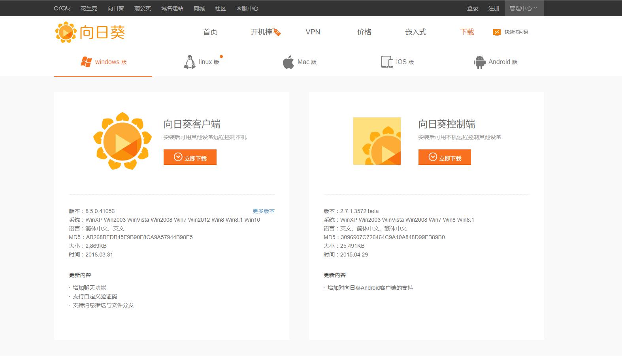Open 向日葵 link in top bar
The width and height of the screenshot is (622, 364).
(x=116, y=8)
